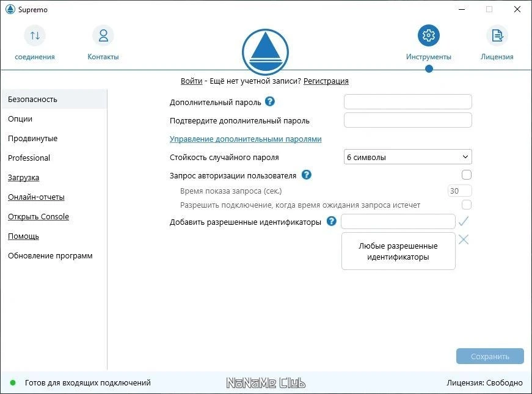This screenshot has width=532, height=394.
Task: Click Лицензия: Свободно status text
Action: pyautogui.click(x=484, y=383)
